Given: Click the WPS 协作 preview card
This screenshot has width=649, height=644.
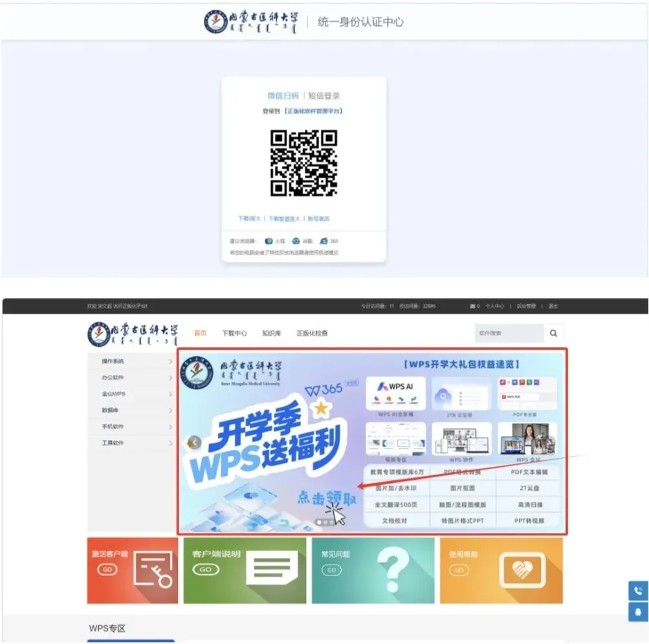Looking at the screenshot, I should coord(461,439).
